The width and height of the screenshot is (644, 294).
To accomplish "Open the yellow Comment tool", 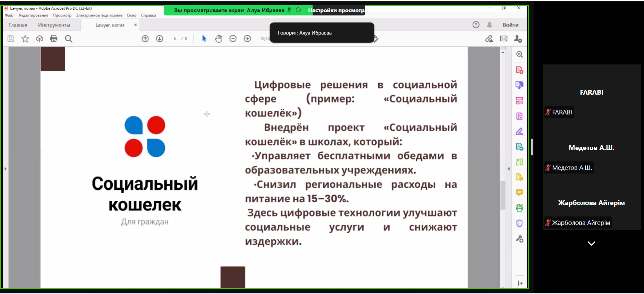I will pyautogui.click(x=519, y=193).
